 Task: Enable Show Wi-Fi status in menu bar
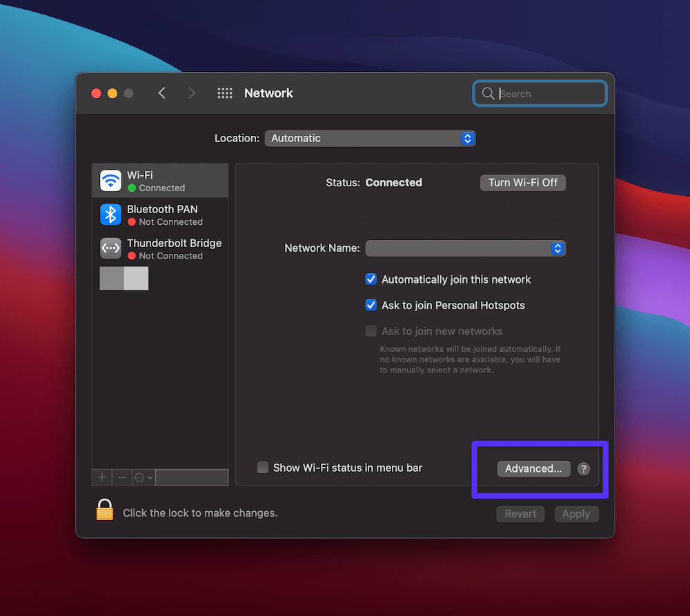coord(263,467)
